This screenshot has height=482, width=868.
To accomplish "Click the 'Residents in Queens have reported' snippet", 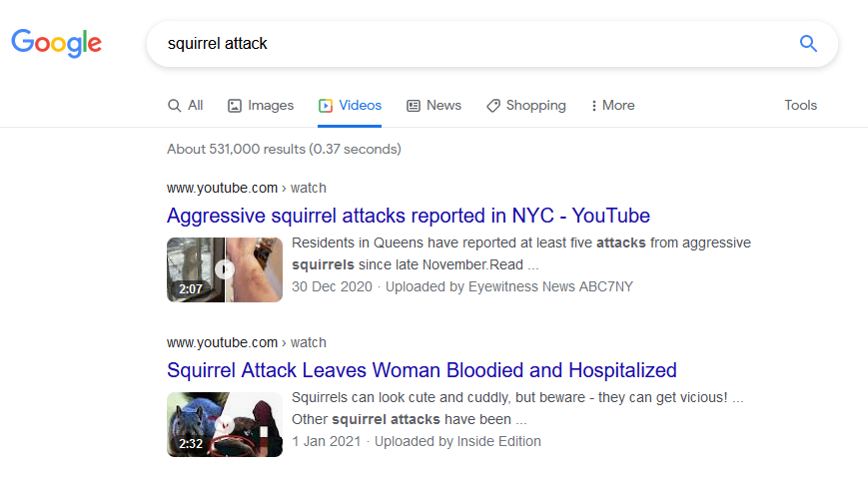I will coord(521,253).
